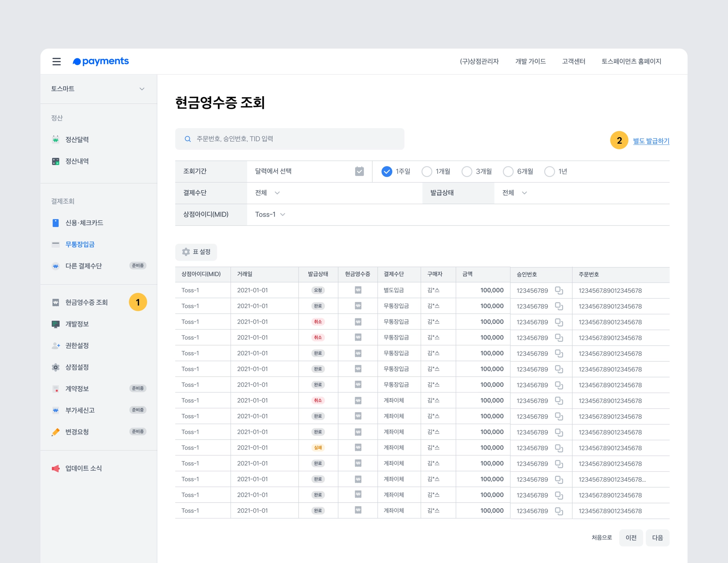Copy approval number in the first table row
The width and height of the screenshot is (728, 563).
click(559, 291)
